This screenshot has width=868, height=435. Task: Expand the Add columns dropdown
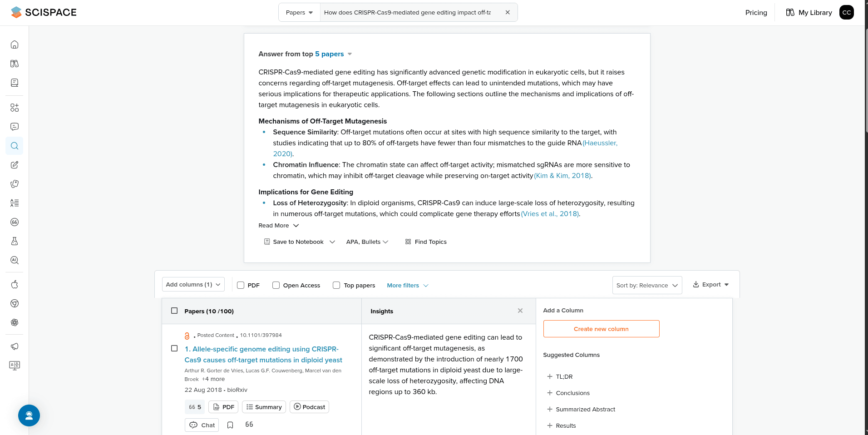pyautogui.click(x=193, y=285)
